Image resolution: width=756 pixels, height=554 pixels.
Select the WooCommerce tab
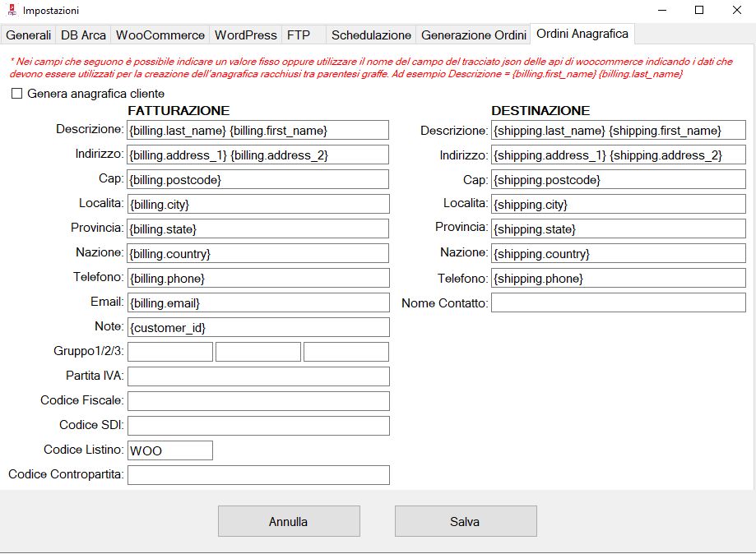tap(160, 35)
